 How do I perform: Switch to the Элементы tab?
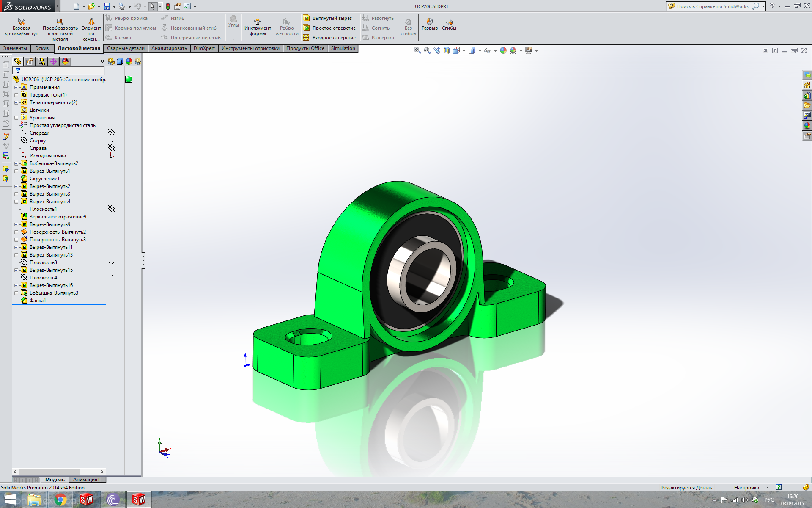[15, 48]
